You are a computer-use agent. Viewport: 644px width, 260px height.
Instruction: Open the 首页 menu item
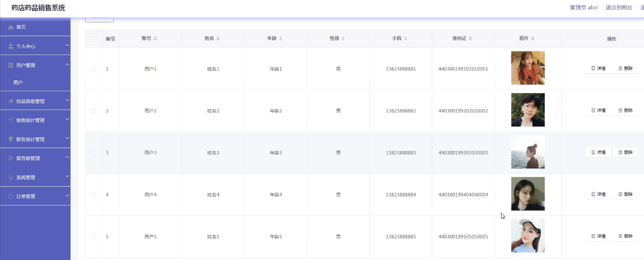click(35, 27)
